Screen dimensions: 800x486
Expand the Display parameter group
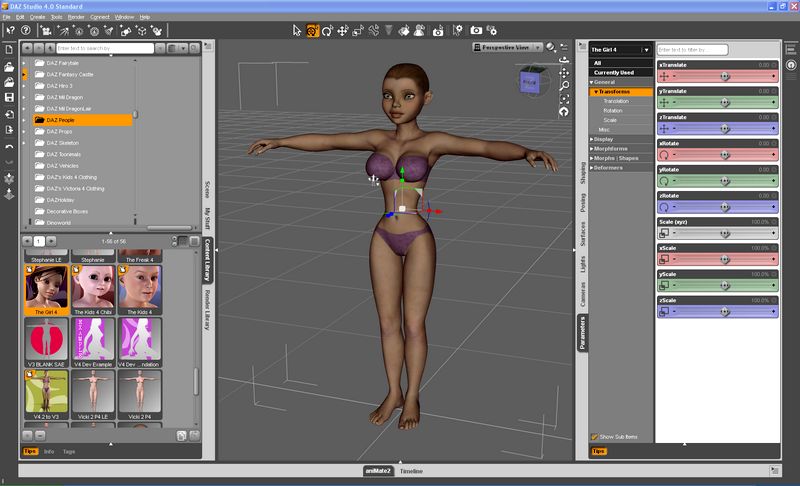pyautogui.click(x=591, y=139)
